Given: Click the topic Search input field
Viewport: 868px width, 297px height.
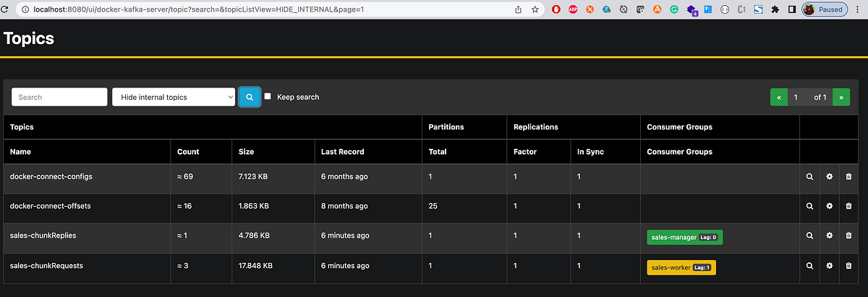Looking at the screenshot, I should [x=59, y=97].
